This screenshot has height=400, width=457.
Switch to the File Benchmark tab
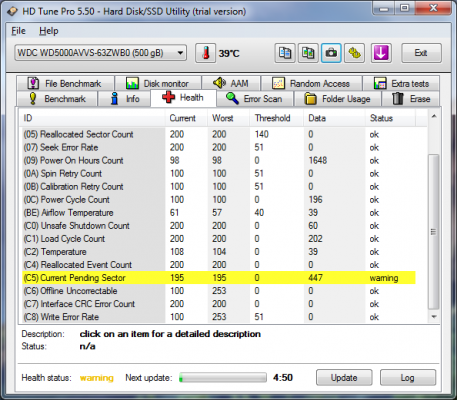tap(65, 83)
